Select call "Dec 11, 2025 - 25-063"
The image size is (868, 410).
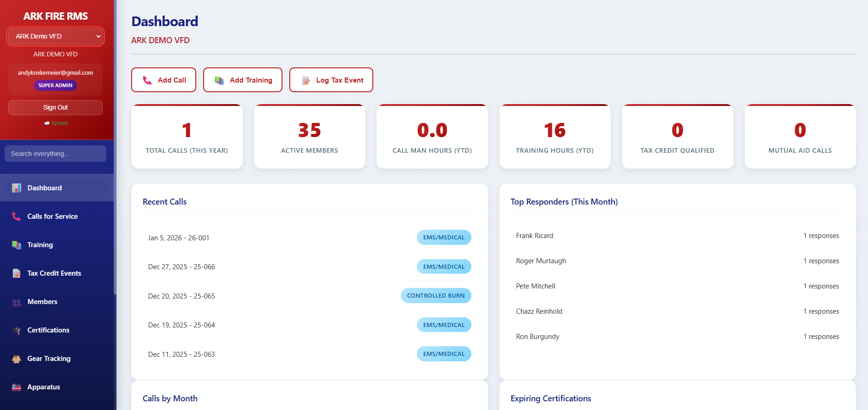click(310, 354)
